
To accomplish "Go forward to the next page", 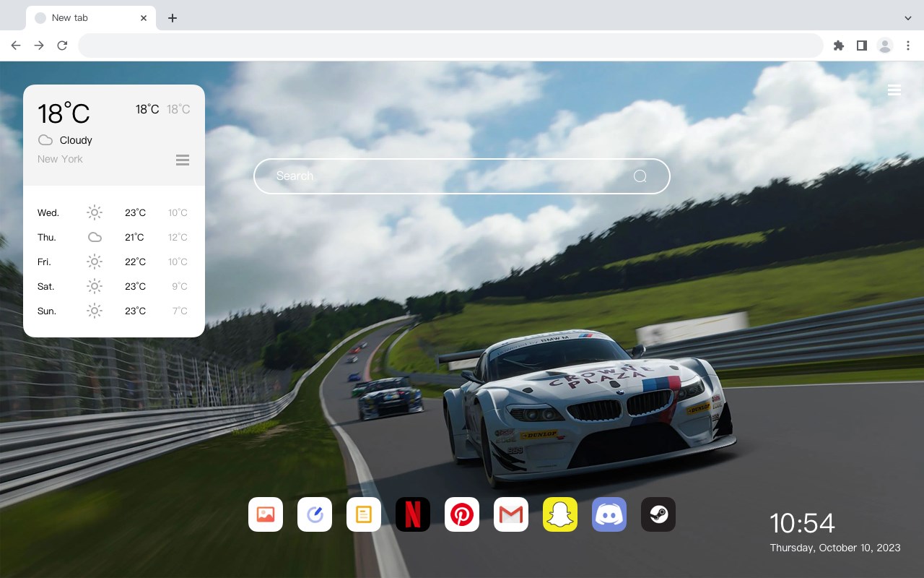I will [39, 46].
